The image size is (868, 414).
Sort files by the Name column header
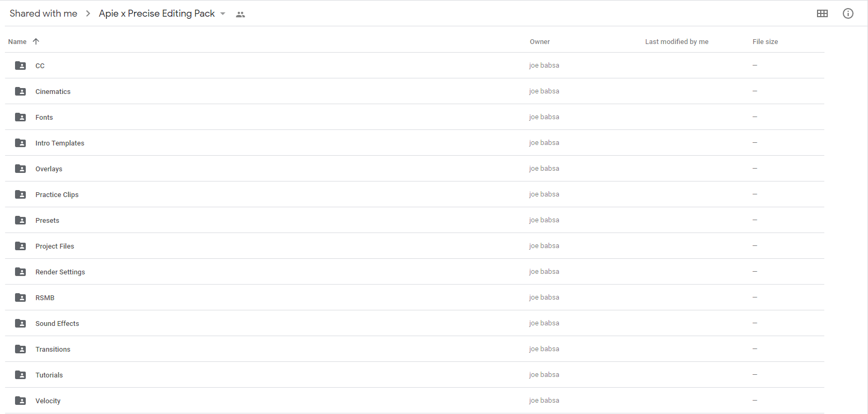[17, 41]
